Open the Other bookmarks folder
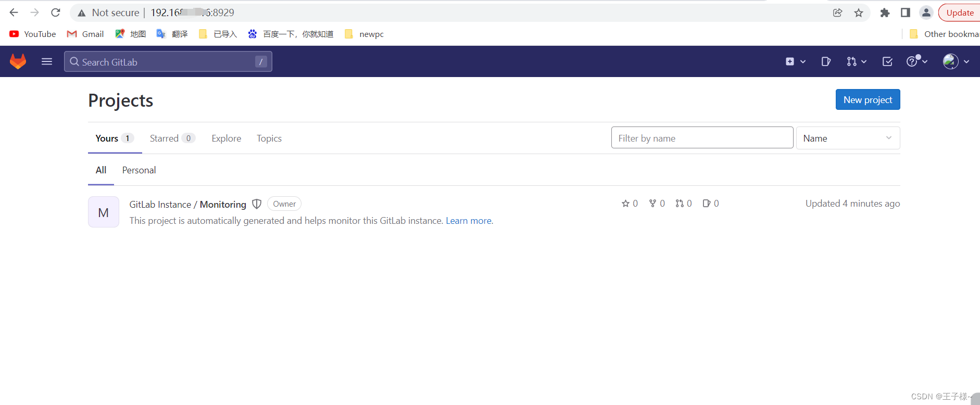980x405 pixels. click(x=944, y=34)
